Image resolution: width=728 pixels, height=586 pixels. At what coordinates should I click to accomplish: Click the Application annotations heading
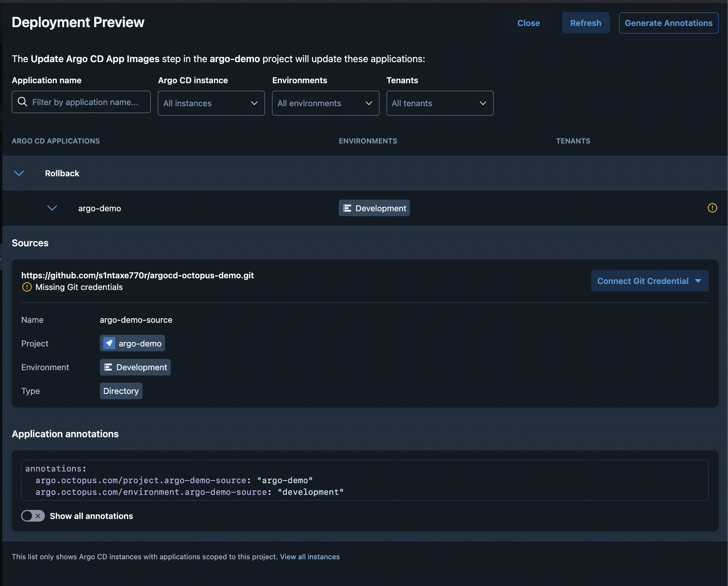click(x=65, y=434)
